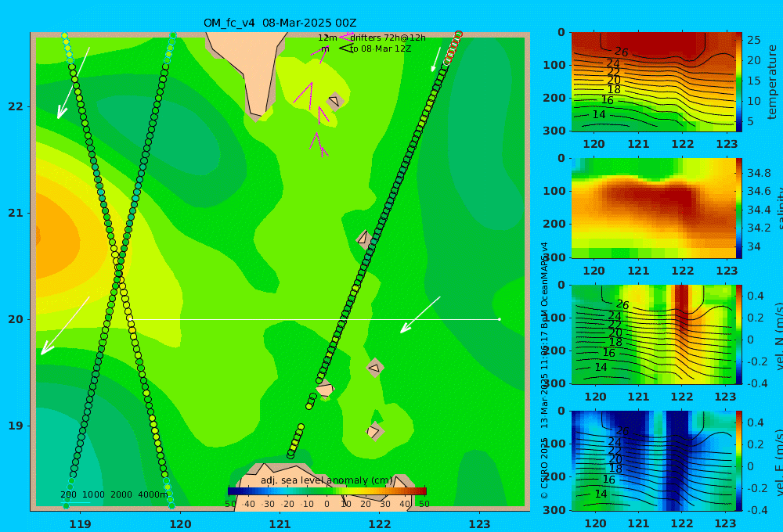Click the white current arrow near 119E 20N

(65, 325)
